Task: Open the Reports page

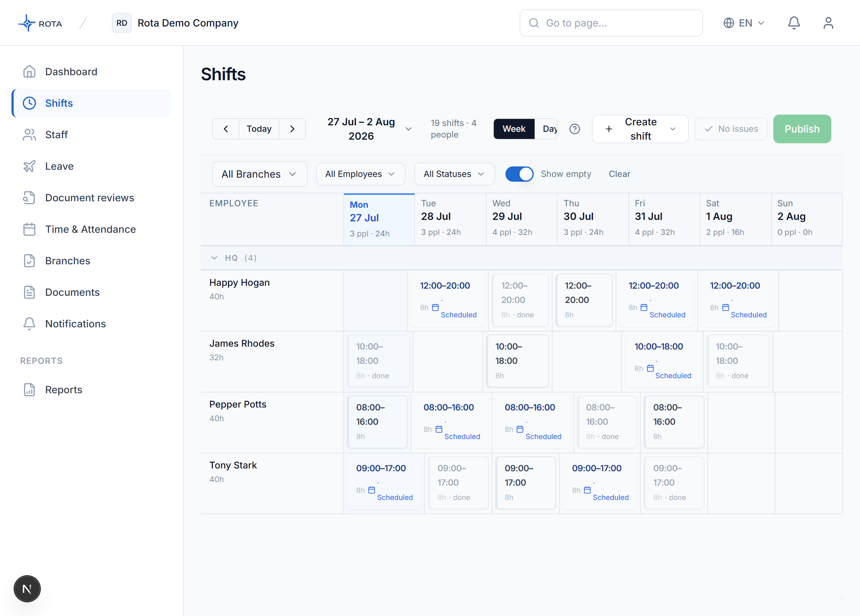Action: 91,389
